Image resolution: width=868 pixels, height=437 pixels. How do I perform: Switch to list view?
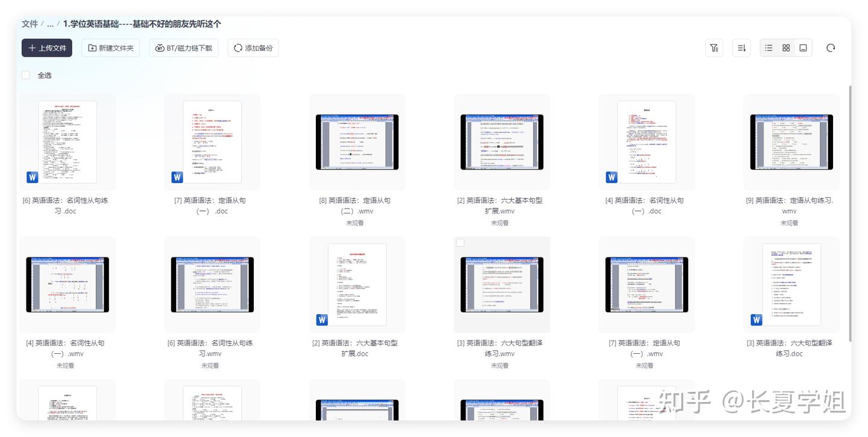[x=769, y=48]
